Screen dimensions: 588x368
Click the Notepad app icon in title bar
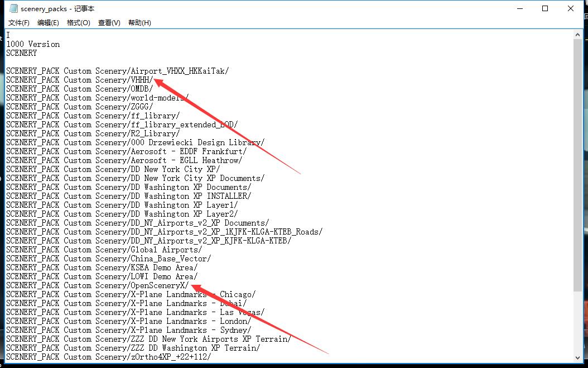pyautogui.click(x=13, y=8)
